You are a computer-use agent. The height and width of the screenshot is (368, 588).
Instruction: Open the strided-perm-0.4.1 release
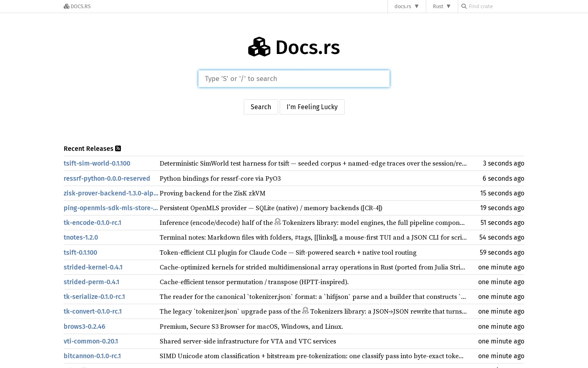coord(91,282)
